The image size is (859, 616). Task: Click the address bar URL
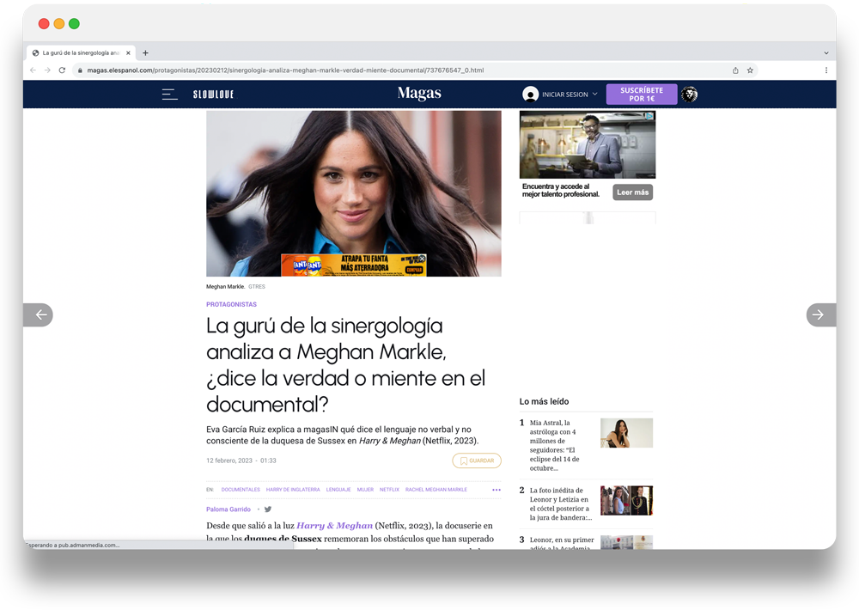[285, 70]
